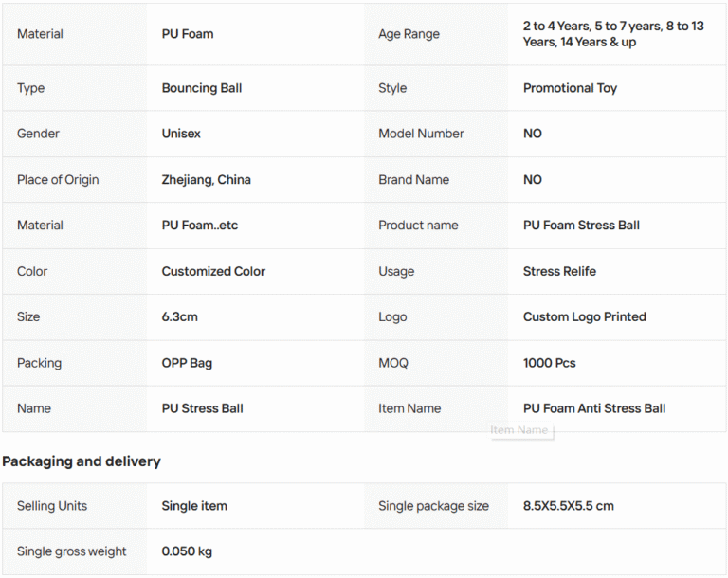
Task: Select the 'Zhejiang, China' origin value
Action: point(206,180)
